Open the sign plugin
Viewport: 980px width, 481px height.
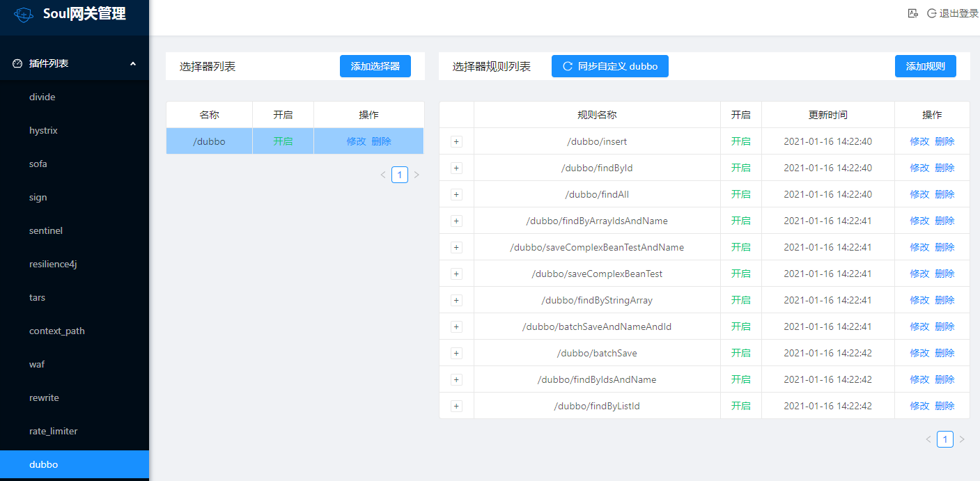click(x=75, y=197)
